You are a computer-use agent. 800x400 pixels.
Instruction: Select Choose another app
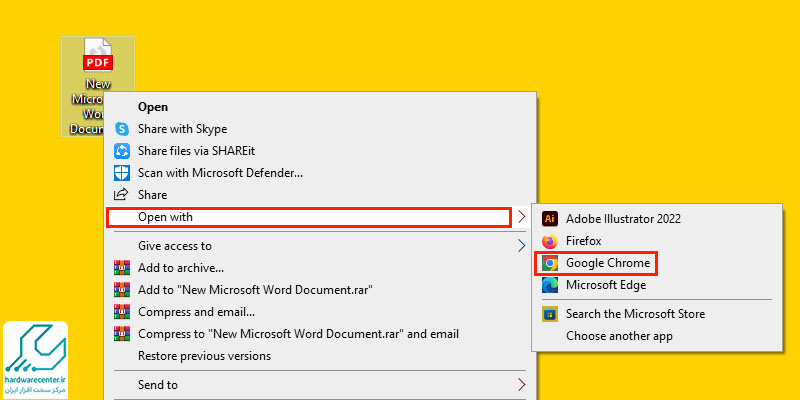(657, 336)
